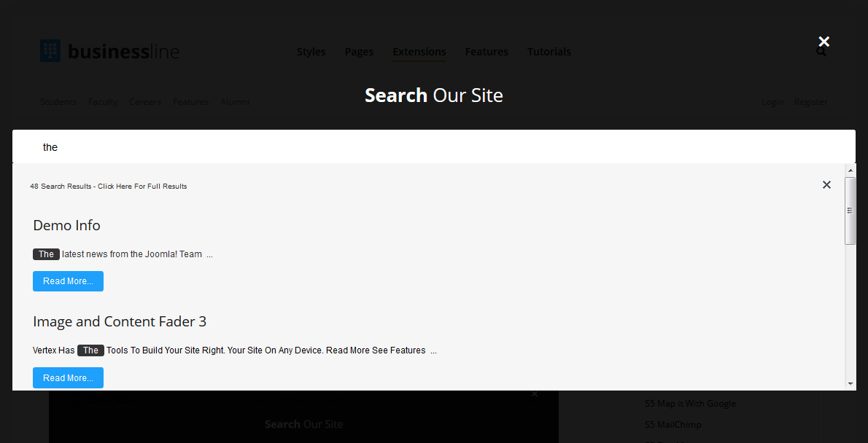This screenshot has width=868, height=443.
Task: Click the results scrollbar down arrow
Action: (x=850, y=383)
